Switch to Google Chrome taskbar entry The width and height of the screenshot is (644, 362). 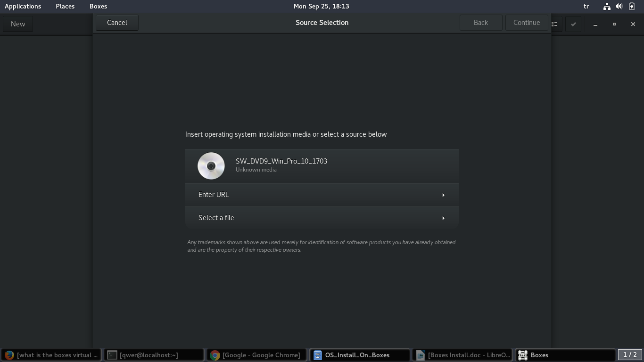(257, 355)
